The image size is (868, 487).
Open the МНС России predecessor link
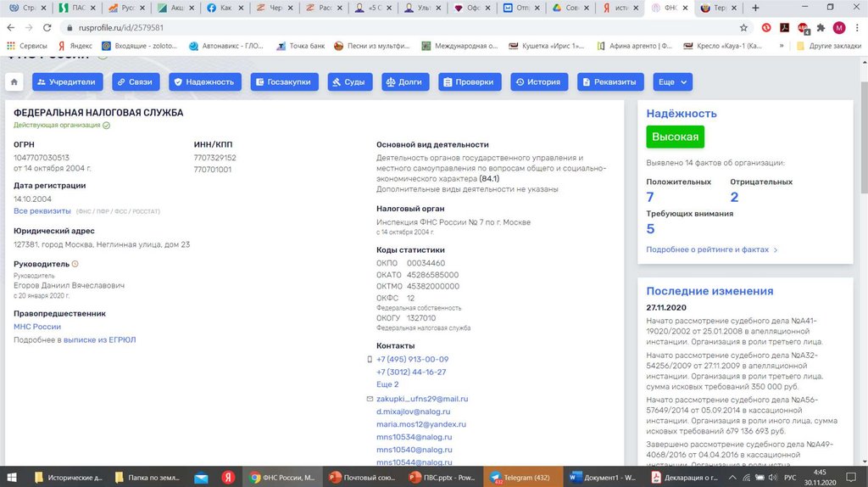(37, 327)
